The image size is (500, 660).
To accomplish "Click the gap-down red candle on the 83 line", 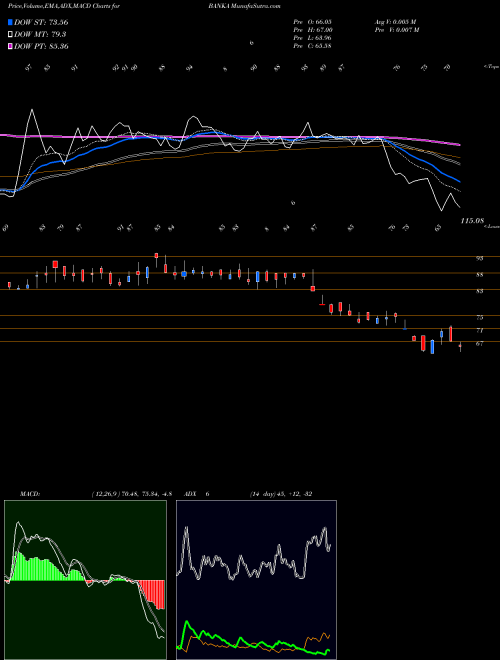I will 313,288.
